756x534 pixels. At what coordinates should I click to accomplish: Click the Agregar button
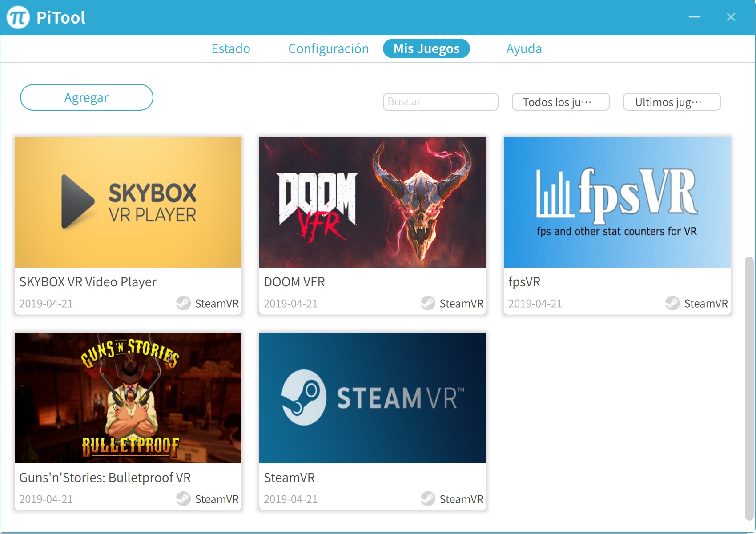click(87, 97)
